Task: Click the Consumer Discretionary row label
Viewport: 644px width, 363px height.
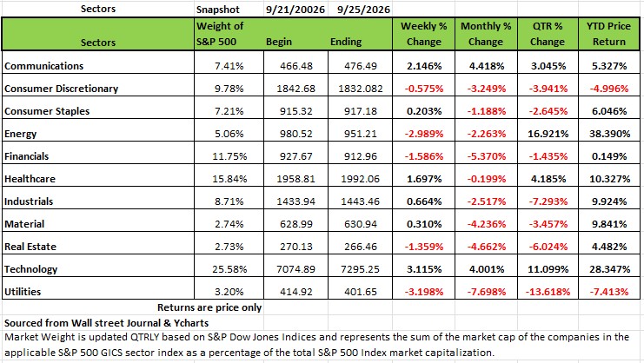Action: pyautogui.click(x=61, y=89)
